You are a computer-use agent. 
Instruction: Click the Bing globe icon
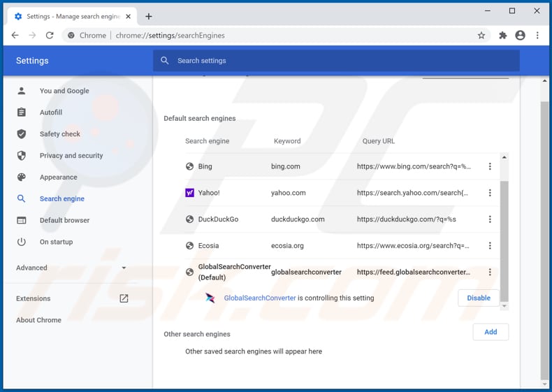click(189, 166)
